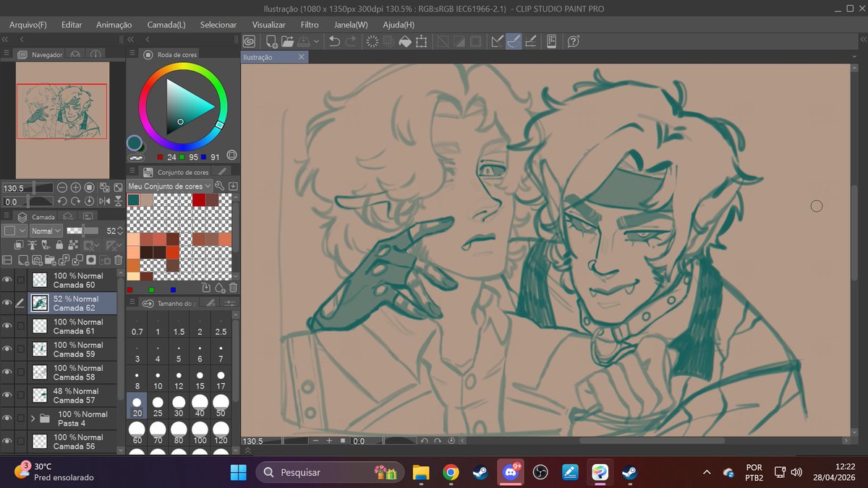Hide layer Camada 62
The image size is (868, 488).
7,303
